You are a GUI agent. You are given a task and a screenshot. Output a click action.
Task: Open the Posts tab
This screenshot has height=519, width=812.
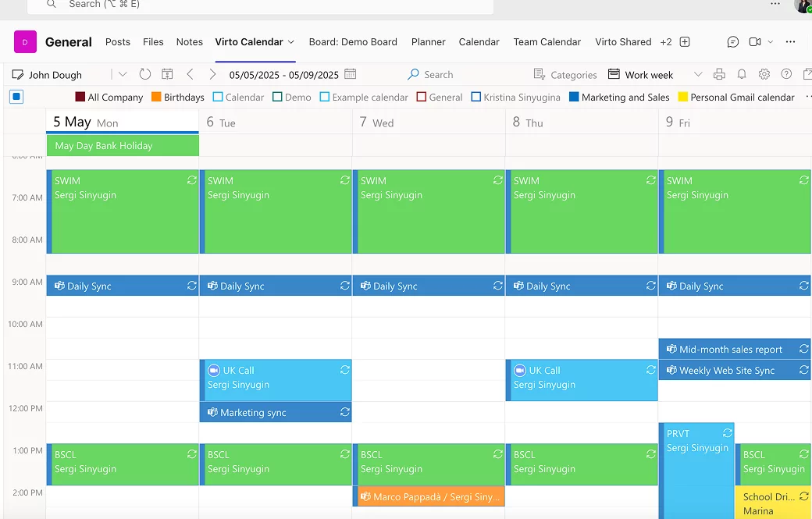pos(118,42)
